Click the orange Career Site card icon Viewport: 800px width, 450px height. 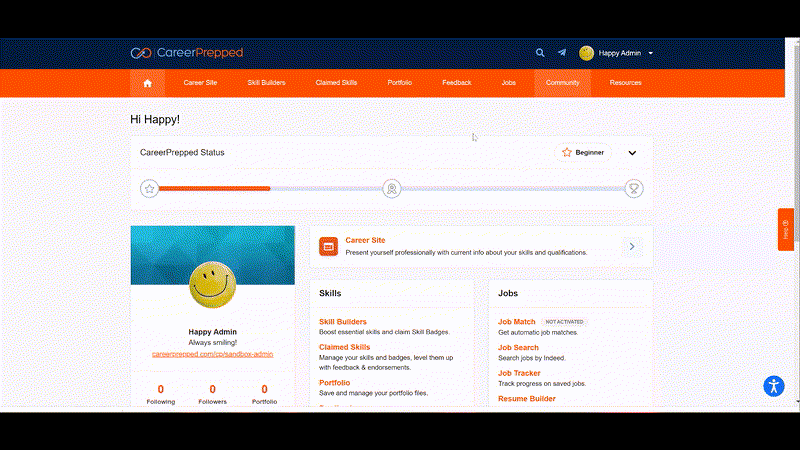pos(329,246)
